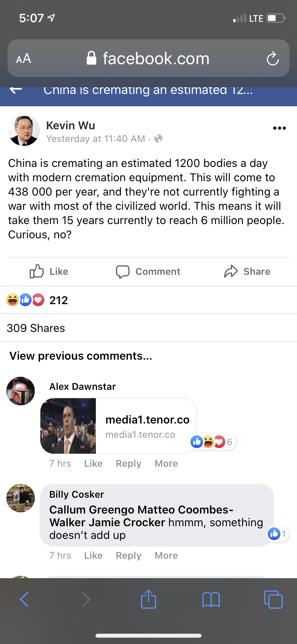Open the three-dot post options menu
The width and height of the screenshot is (297, 644).
[x=279, y=128]
